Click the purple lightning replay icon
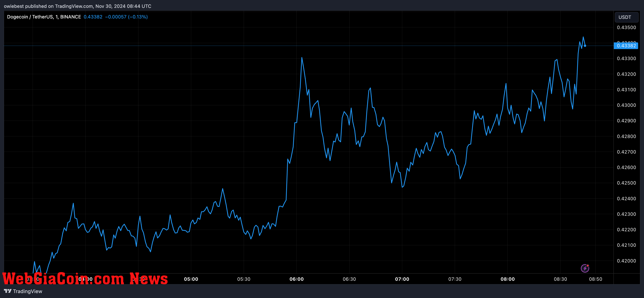The width and height of the screenshot is (644, 298). point(585,268)
